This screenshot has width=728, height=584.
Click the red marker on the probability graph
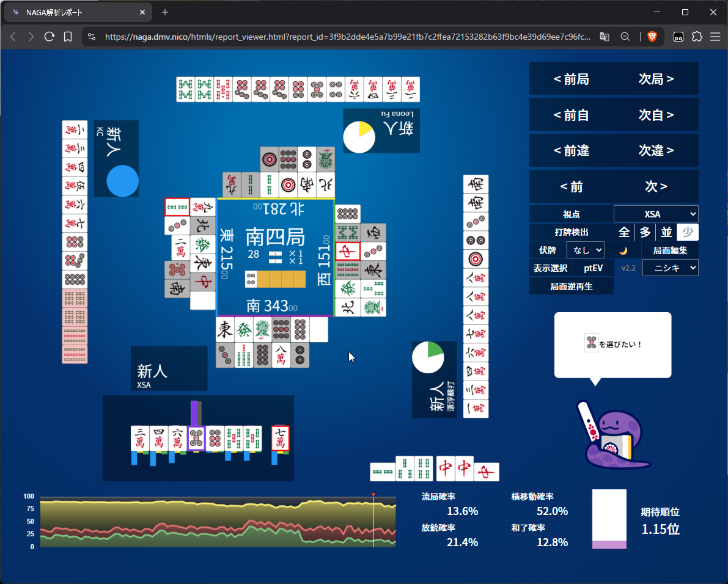coord(373,495)
